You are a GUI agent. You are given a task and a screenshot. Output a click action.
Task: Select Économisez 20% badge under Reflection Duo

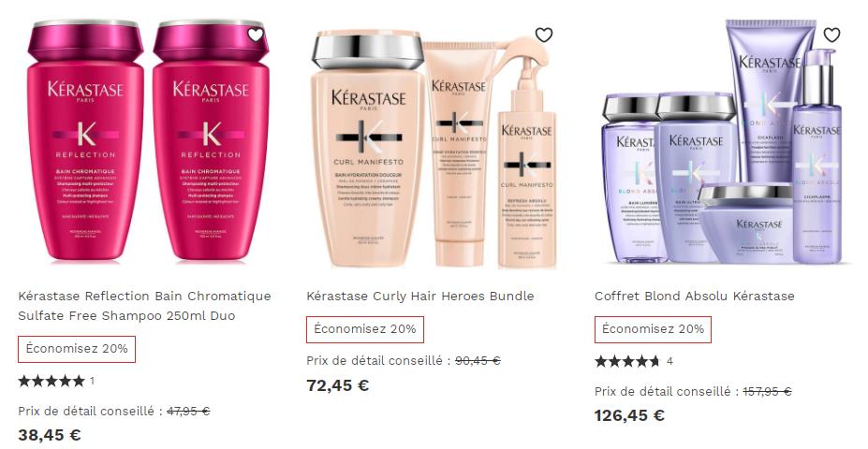point(77,349)
